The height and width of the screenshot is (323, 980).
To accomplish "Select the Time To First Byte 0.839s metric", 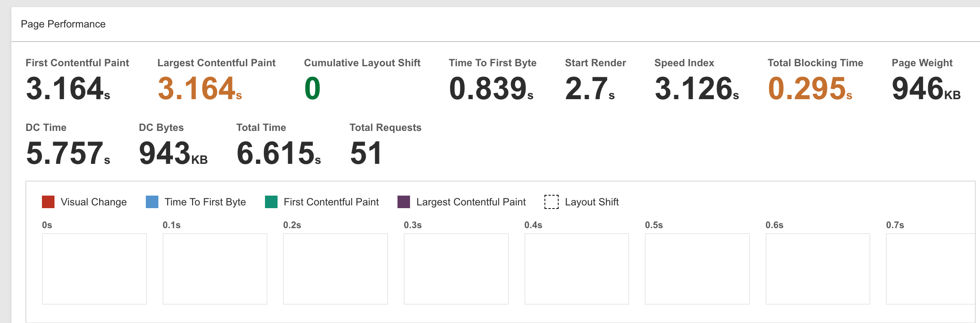I will pos(491,89).
